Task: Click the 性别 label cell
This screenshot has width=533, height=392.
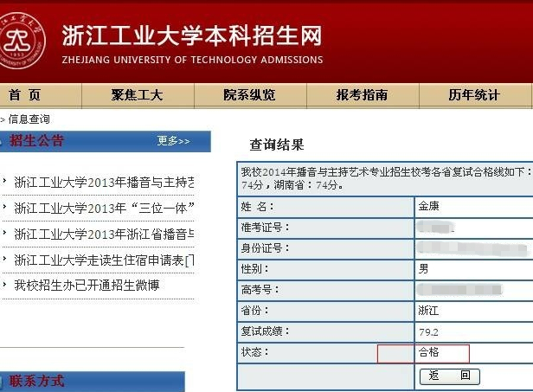Action: click(325, 269)
